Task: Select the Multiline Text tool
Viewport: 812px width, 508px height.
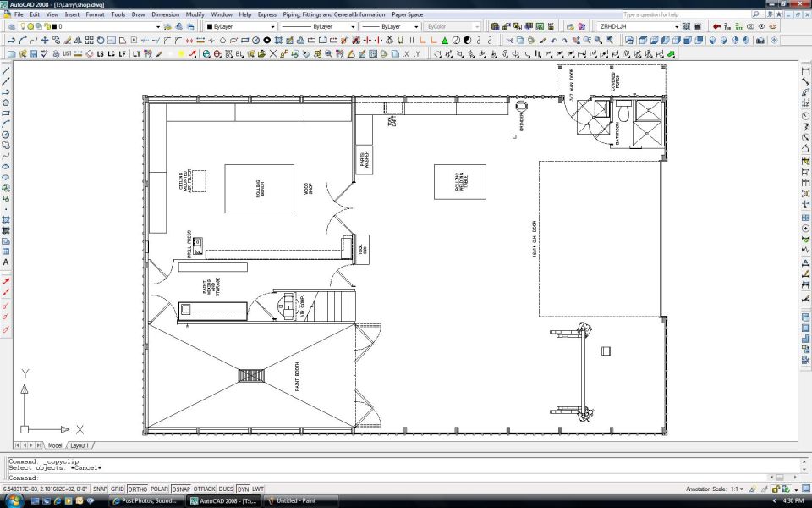Action: coord(6,262)
